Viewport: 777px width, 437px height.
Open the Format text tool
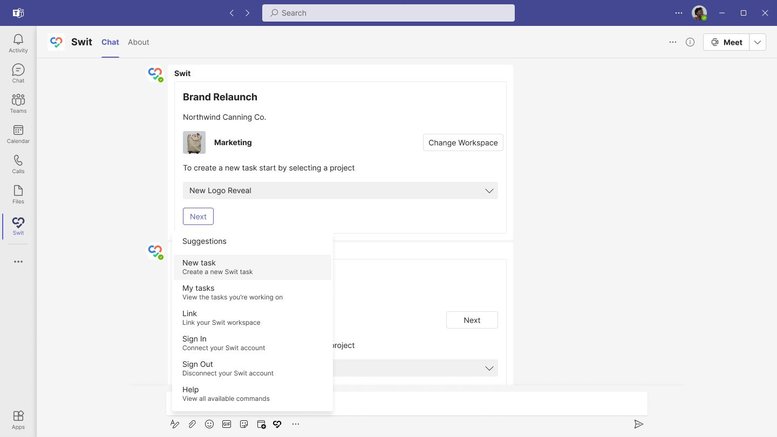click(x=175, y=424)
